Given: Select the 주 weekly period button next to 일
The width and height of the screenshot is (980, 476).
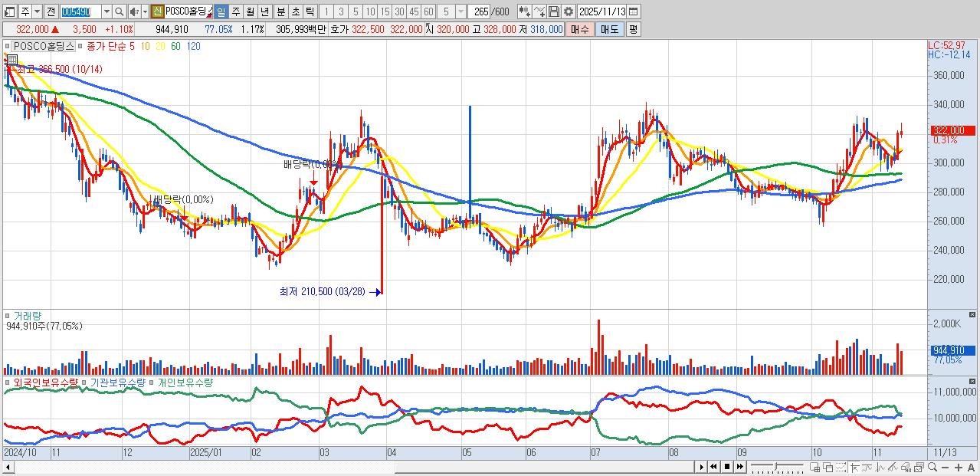Looking at the screenshot, I should 235,11.
